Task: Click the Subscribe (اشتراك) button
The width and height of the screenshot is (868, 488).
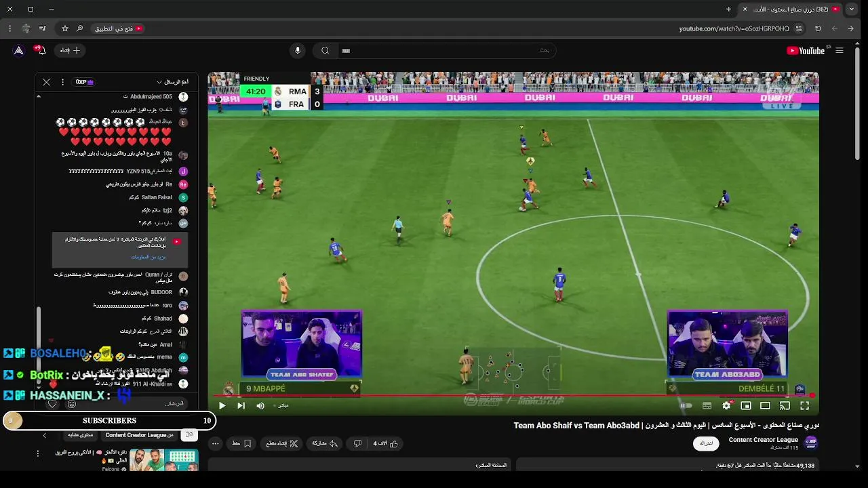Action: tap(706, 443)
